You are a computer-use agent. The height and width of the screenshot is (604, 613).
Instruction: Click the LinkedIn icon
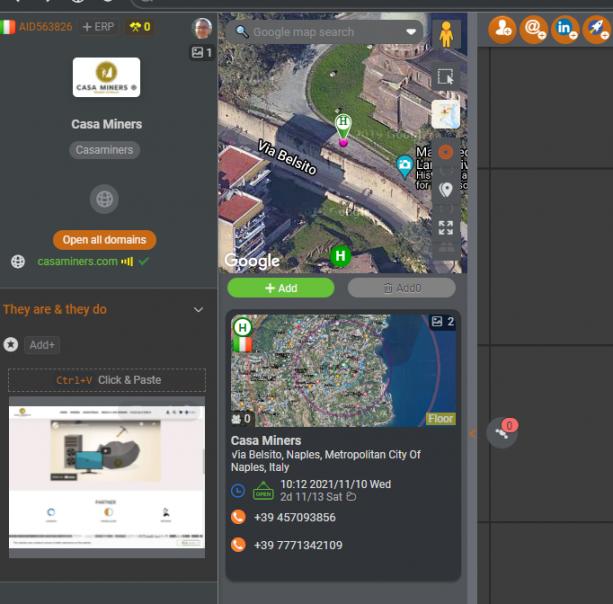tap(566, 30)
